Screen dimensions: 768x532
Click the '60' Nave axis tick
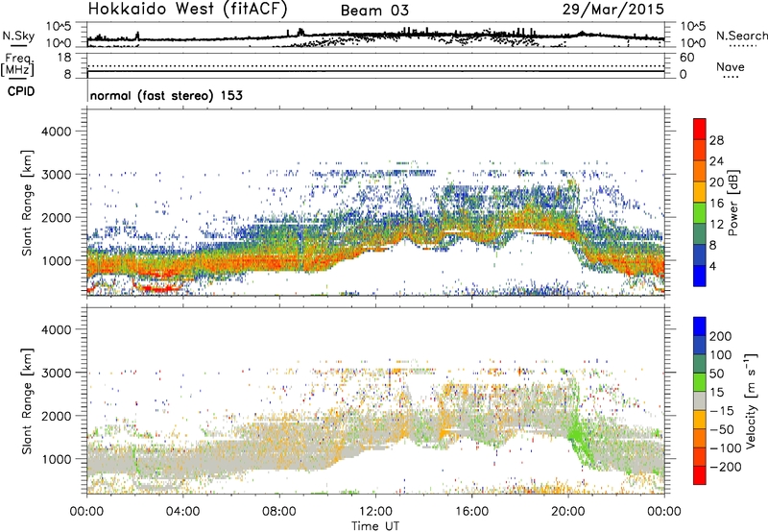tap(686, 58)
